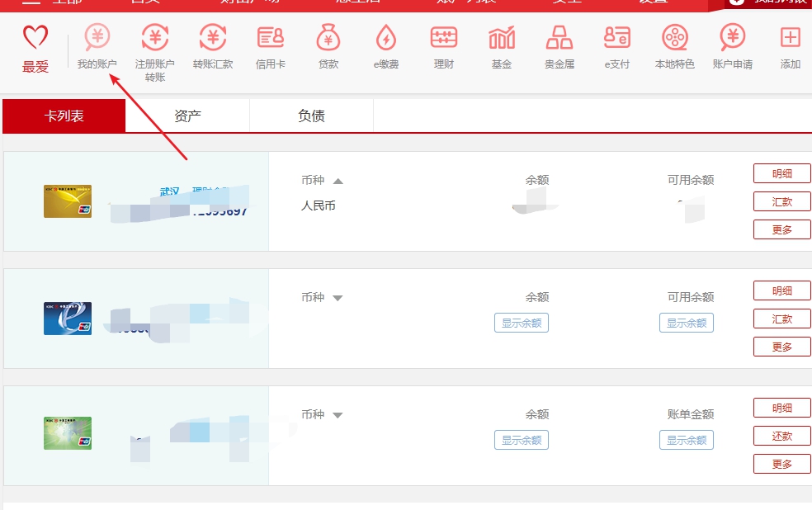Switch to the 负债 tab
Screen dimensions: 812x510
coord(311,116)
